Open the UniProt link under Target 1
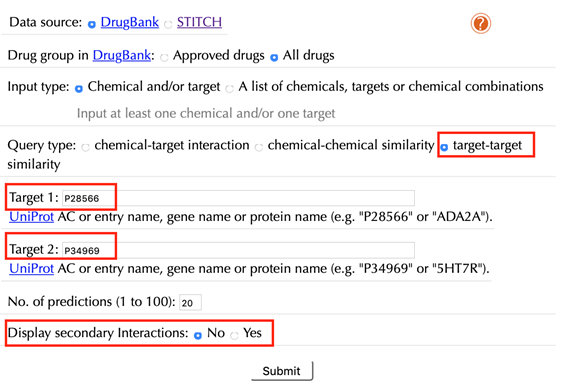Screen dimensions: 576x390 (32, 217)
